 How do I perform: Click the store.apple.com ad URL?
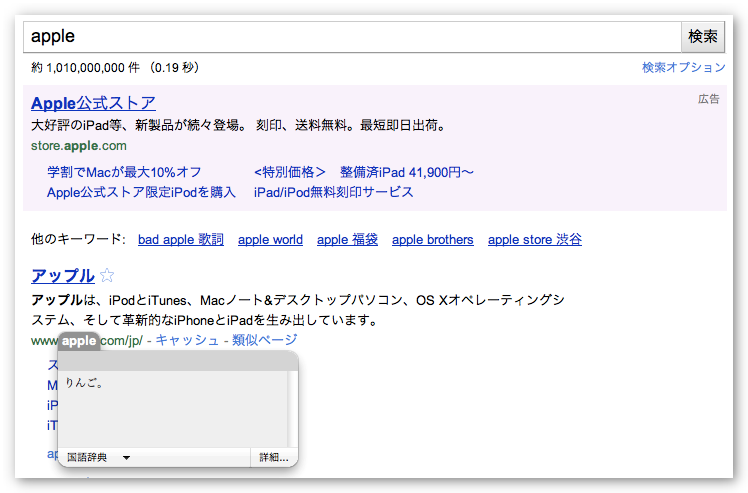(79, 146)
